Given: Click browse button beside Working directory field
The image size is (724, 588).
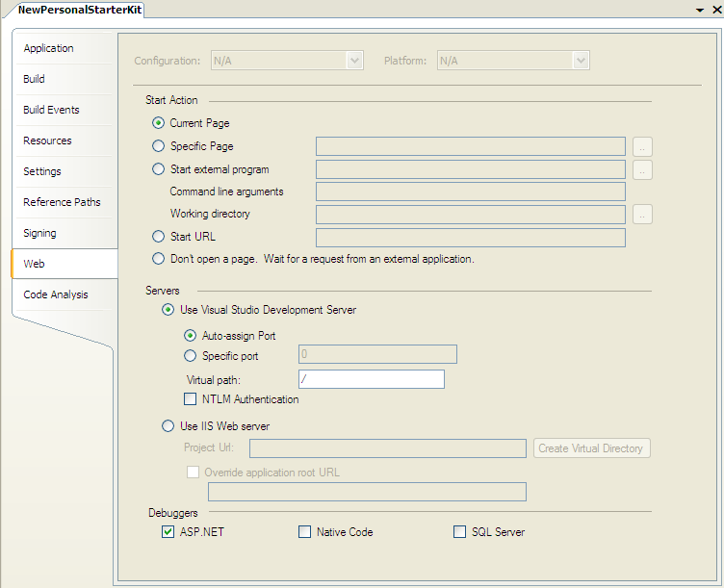Looking at the screenshot, I should click(x=643, y=215).
